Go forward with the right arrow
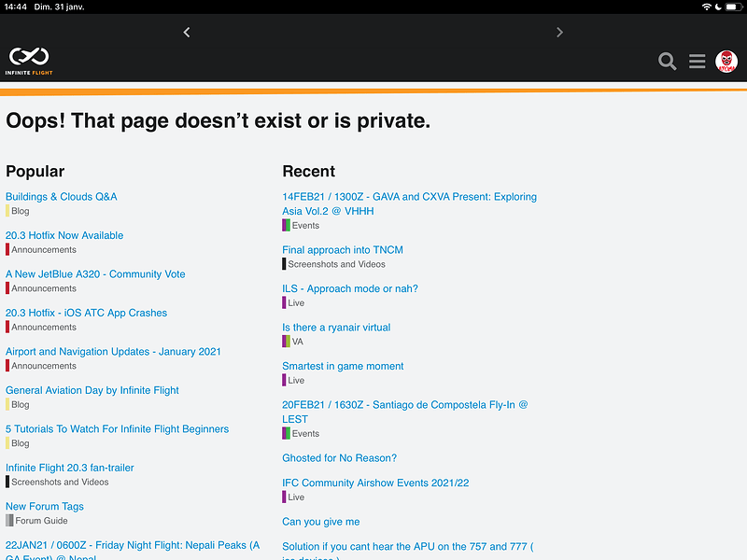This screenshot has height=560, width=747. pyautogui.click(x=559, y=33)
